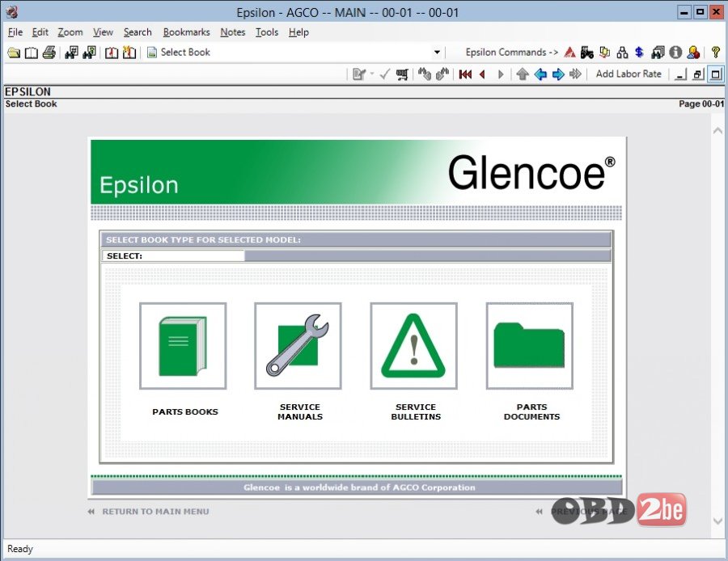Click the user profile icon
728x561 pixels.
coord(693,53)
